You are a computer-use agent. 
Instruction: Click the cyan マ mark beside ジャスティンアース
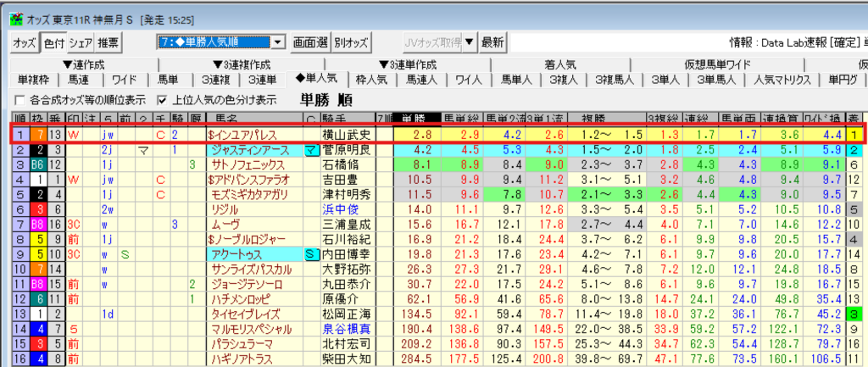click(310, 150)
